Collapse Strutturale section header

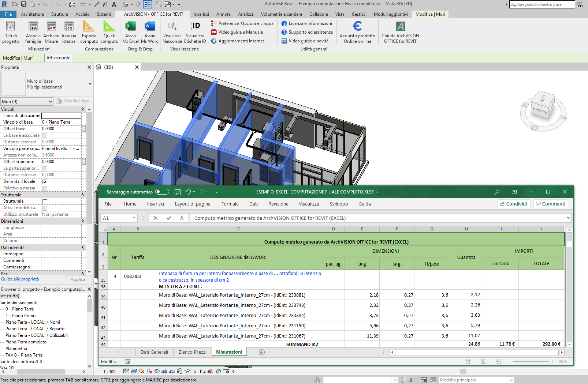(x=82, y=195)
